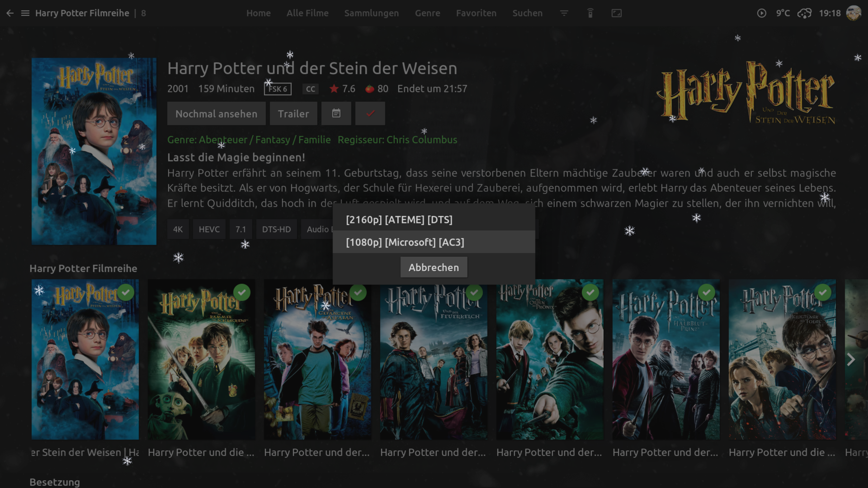Switch to Genre tab
The width and height of the screenshot is (868, 488).
(x=427, y=13)
